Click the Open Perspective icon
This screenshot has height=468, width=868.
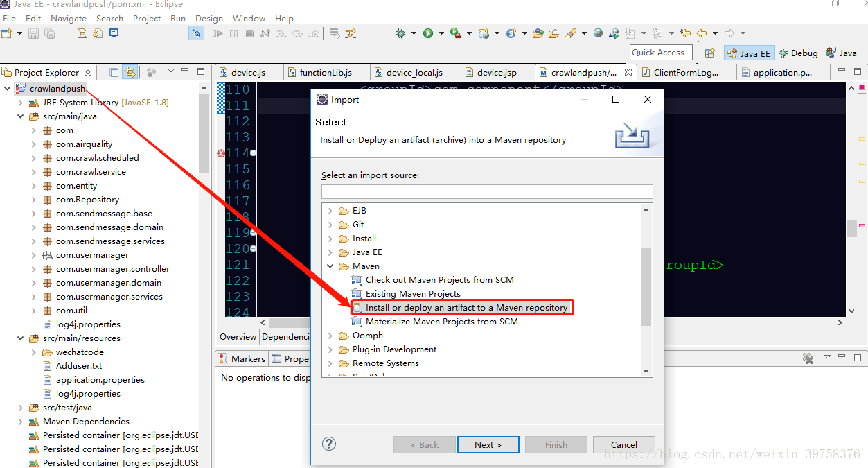point(709,53)
